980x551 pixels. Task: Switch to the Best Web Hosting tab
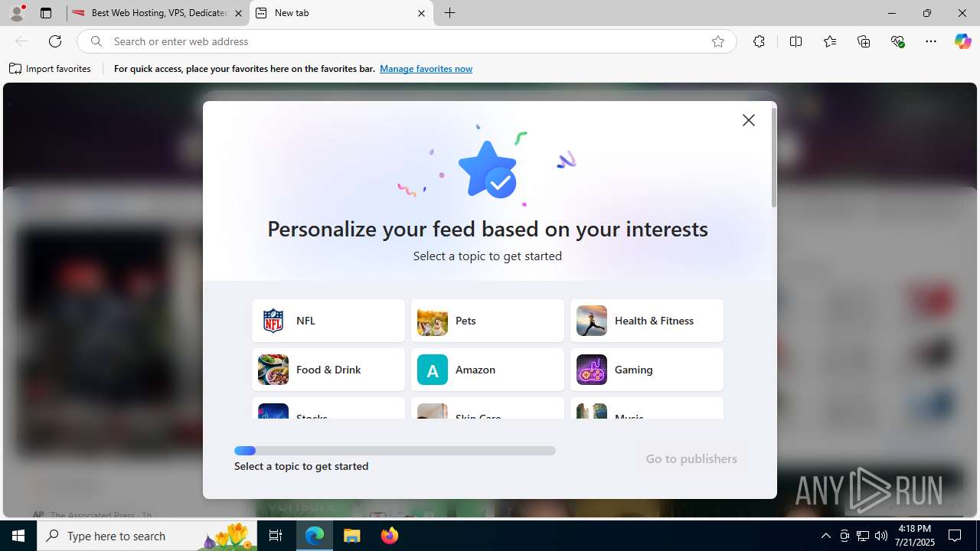(x=158, y=13)
